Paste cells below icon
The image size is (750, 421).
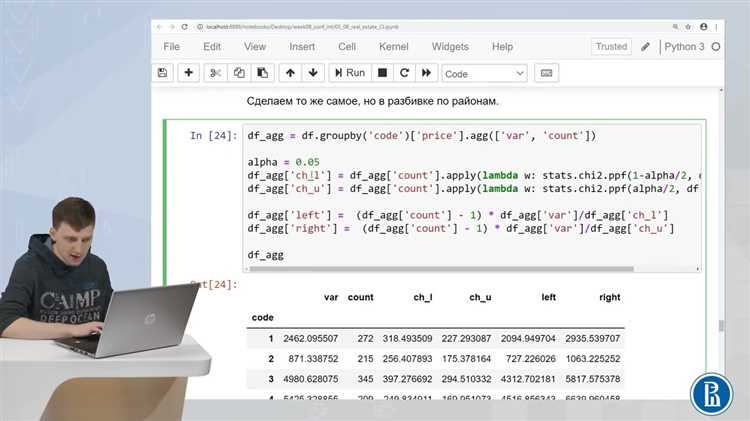263,73
